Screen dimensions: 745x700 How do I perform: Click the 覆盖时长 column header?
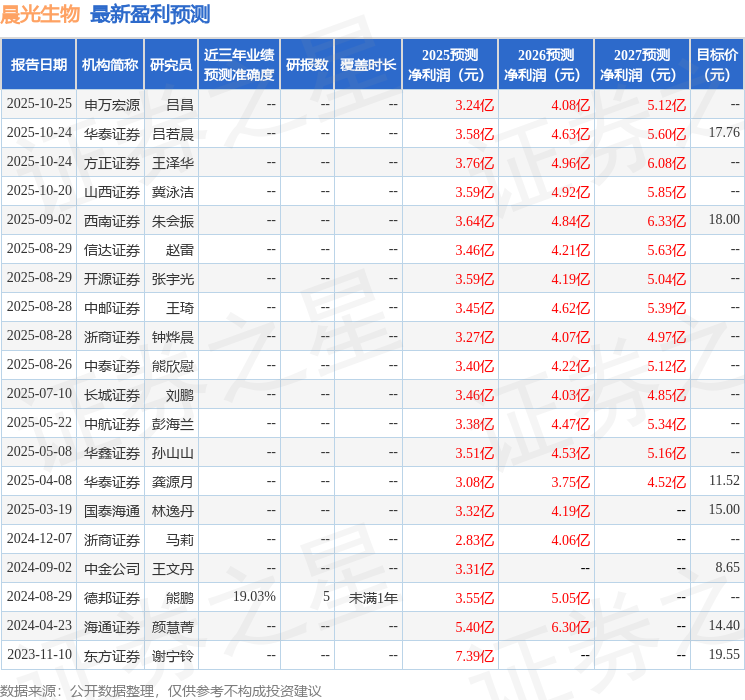(368, 65)
